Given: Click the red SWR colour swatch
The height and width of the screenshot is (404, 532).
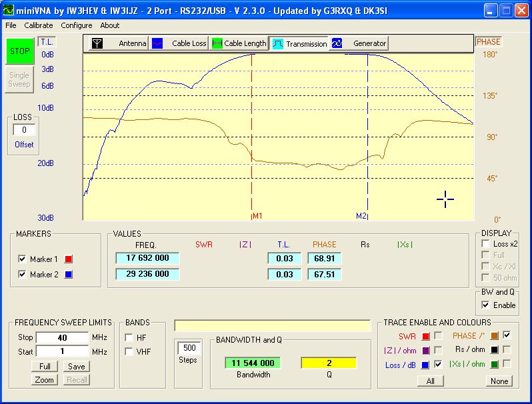Looking at the screenshot, I should click(425, 336).
